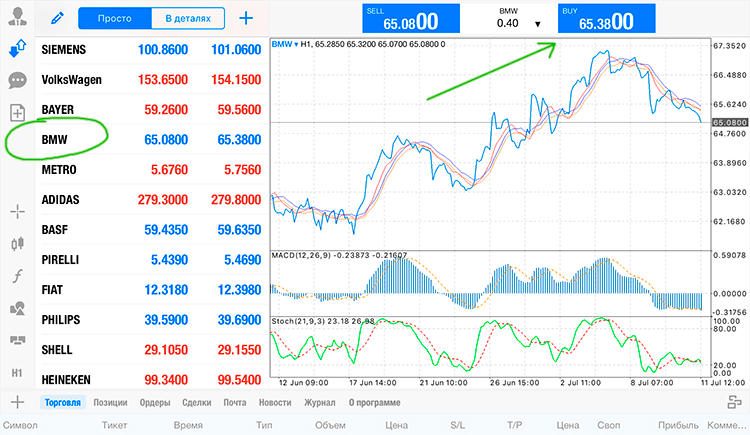Add a symbol with the plus button
The width and height of the screenshot is (750, 435).
(246, 18)
